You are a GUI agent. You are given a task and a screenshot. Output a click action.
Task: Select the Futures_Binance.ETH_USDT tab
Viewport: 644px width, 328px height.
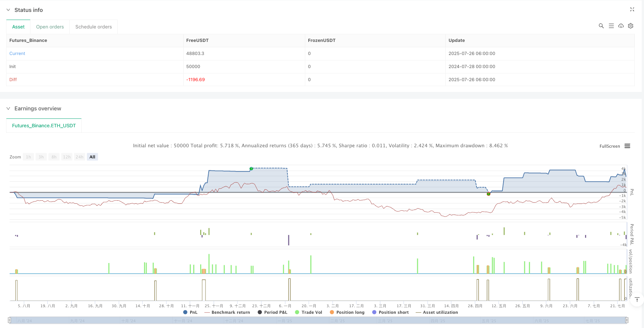pyautogui.click(x=44, y=126)
